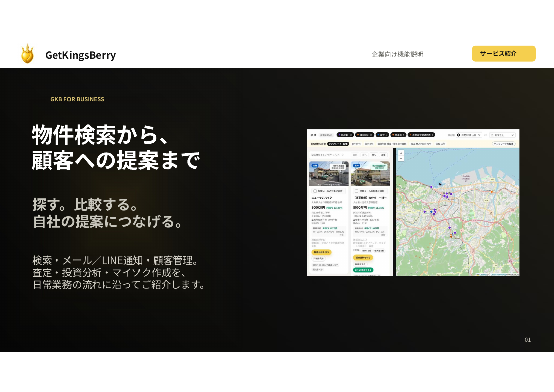Check 提案メール checkbox on the ニューサンハイツ card
Screen dimensions: 554x392
click(315, 191)
